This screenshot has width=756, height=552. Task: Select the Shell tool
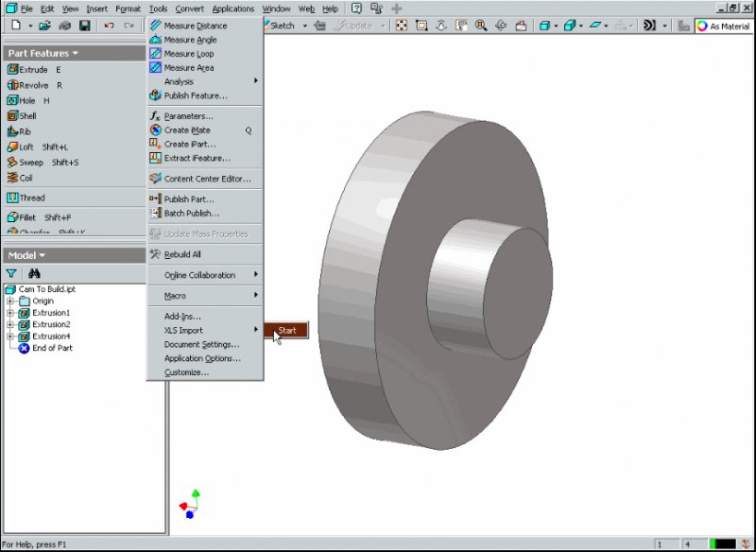pos(22,116)
